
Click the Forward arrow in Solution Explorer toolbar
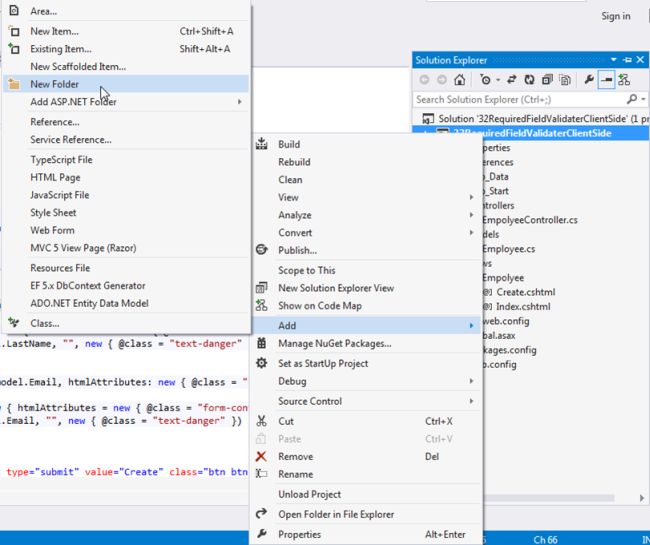coord(441,80)
